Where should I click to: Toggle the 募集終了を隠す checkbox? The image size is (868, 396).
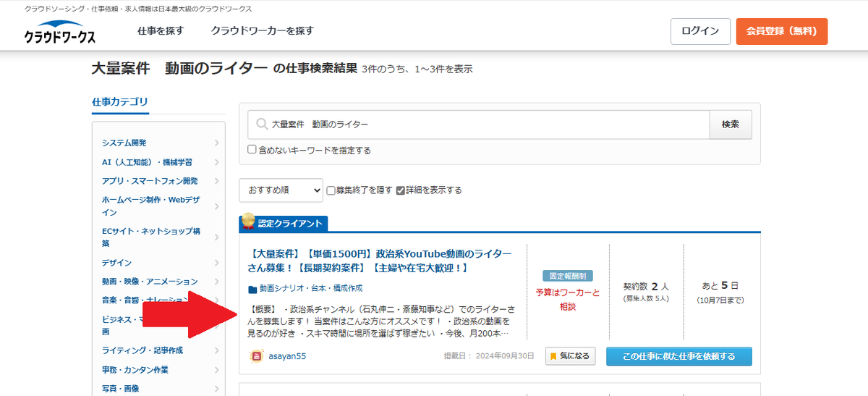pos(331,190)
